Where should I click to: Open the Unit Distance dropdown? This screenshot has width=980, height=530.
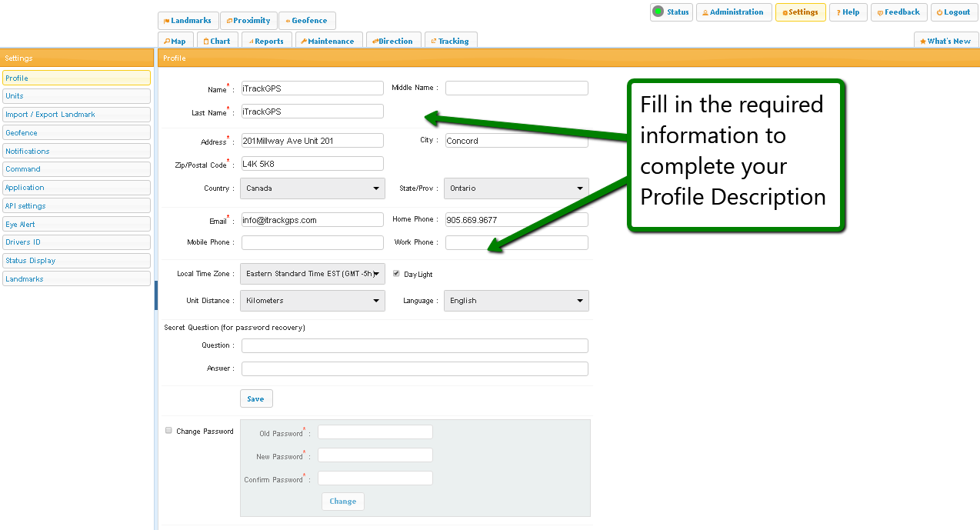tap(312, 301)
